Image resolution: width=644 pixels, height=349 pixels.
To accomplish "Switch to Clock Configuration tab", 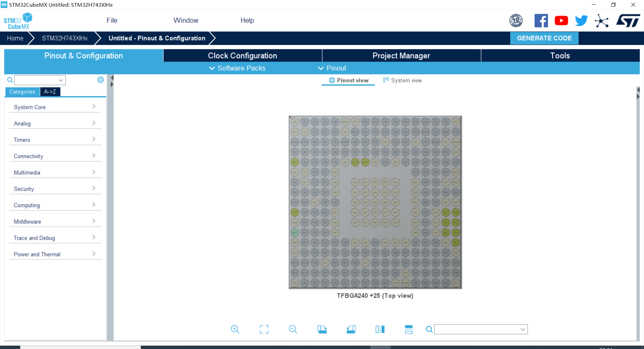I will 243,56.
